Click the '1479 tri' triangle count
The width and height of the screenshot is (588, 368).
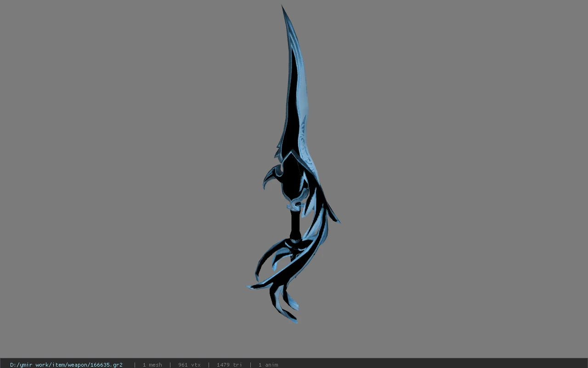(x=229, y=365)
